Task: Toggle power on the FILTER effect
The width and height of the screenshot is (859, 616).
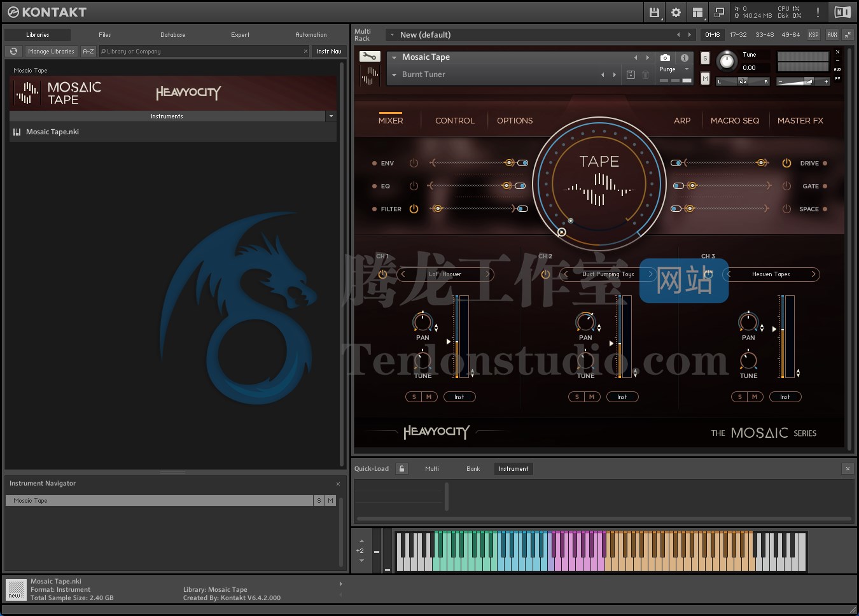Action: click(x=414, y=209)
